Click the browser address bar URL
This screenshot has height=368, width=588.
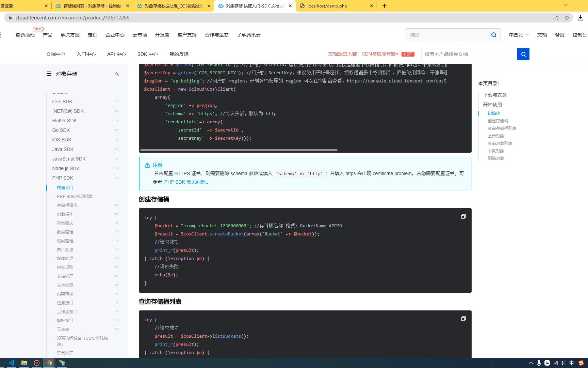(72, 18)
